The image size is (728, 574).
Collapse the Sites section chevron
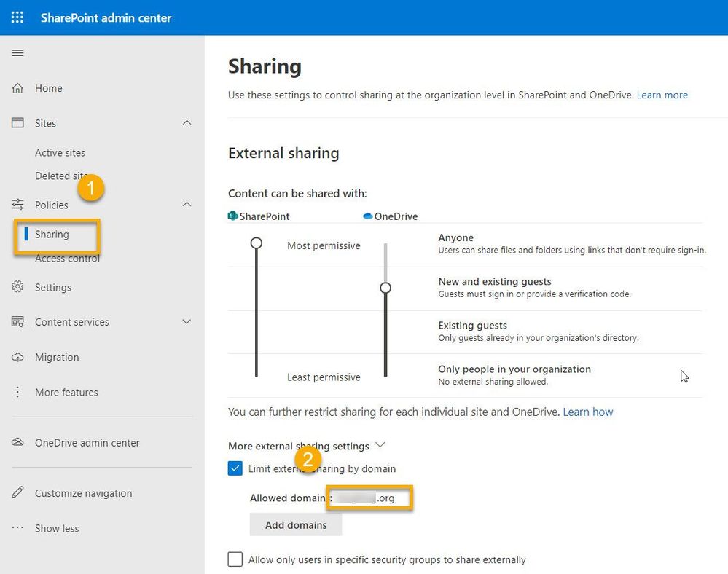[x=187, y=123]
